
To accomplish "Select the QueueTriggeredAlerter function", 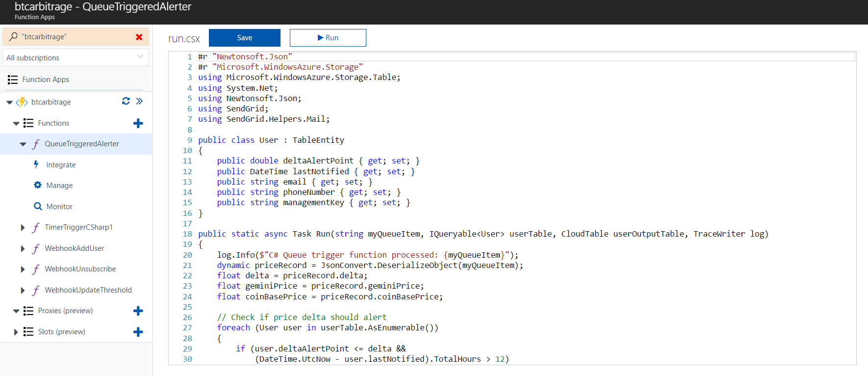I will click(x=82, y=144).
